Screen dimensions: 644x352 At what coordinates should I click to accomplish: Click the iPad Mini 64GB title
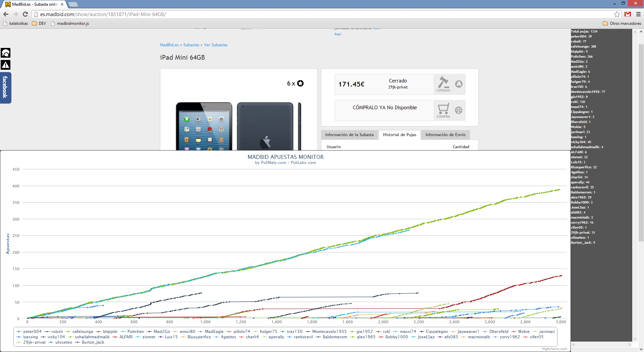click(x=182, y=57)
